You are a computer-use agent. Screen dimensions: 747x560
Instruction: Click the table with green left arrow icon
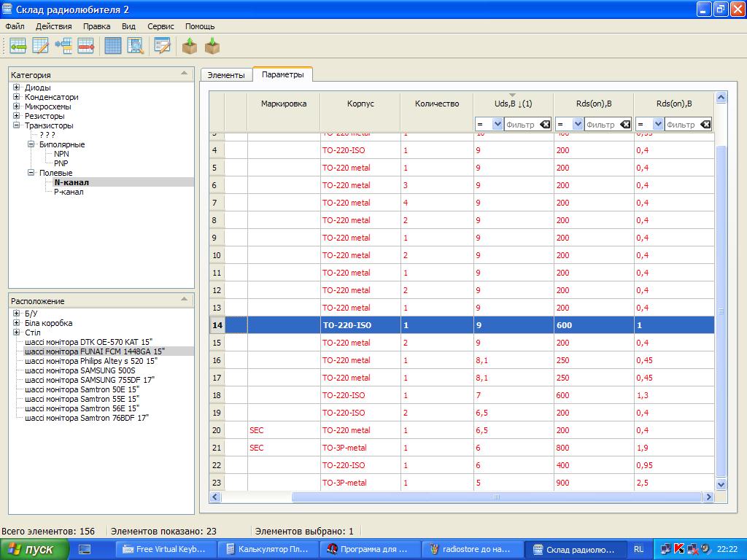click(18, 46)
